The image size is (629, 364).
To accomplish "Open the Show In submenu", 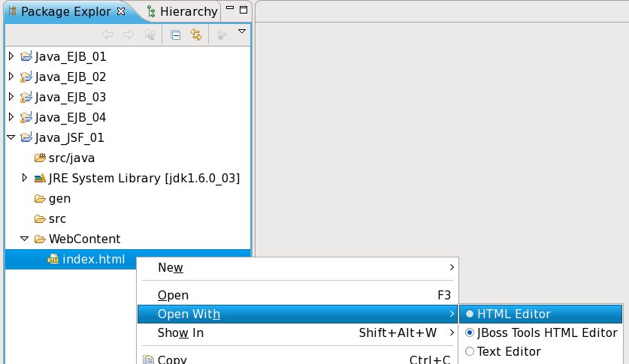I will pos(180,332).
